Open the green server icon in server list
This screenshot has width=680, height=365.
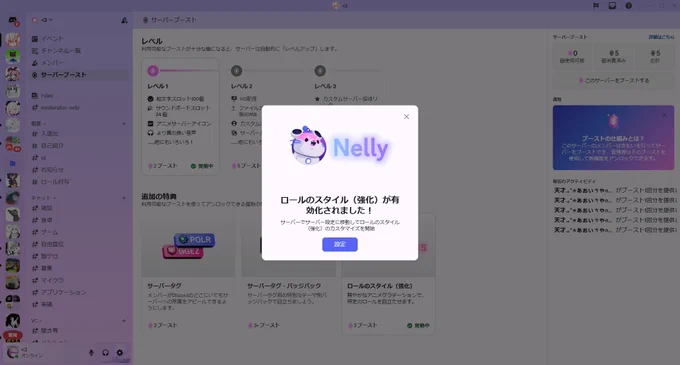[13, 56]
